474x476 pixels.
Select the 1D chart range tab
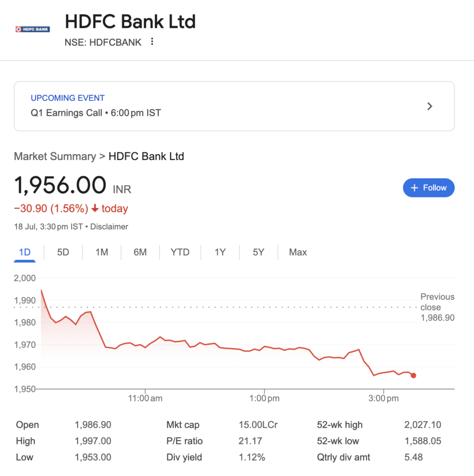[x=25, y=252]
